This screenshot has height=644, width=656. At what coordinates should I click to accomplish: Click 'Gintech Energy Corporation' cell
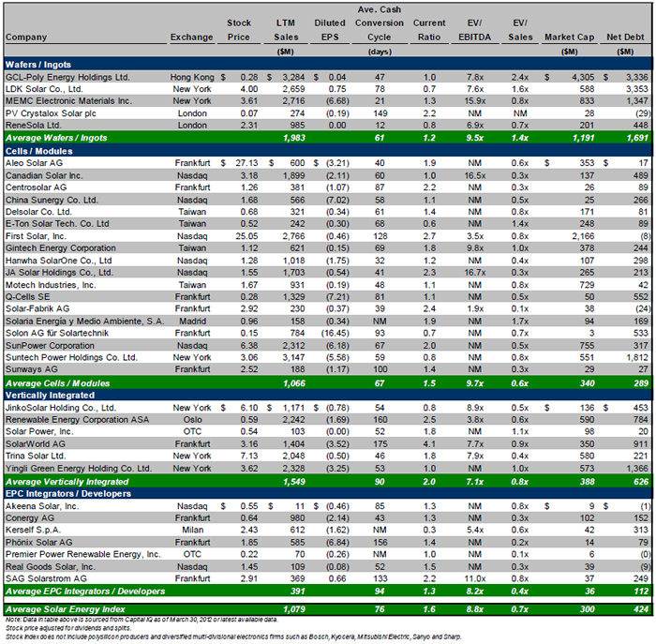(x=61, y=248)
